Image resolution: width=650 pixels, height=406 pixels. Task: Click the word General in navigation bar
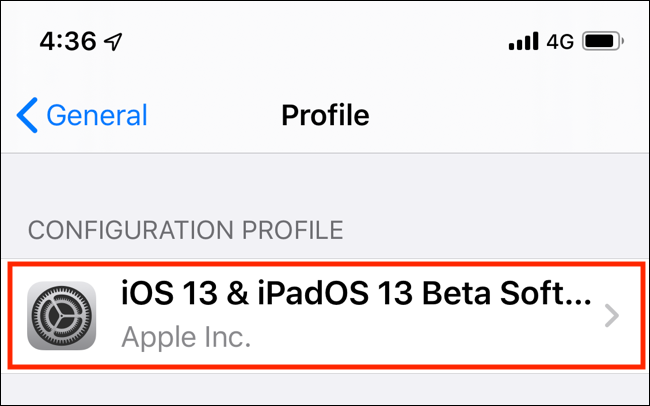97,115
